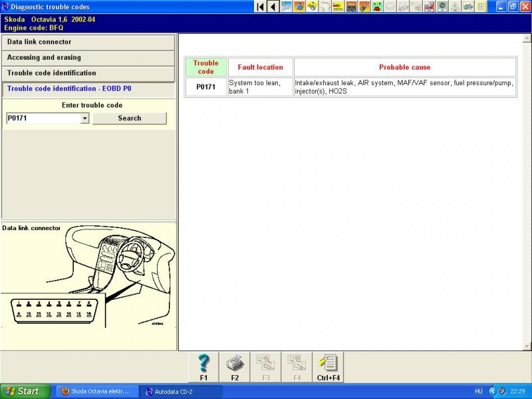This screenshot has width=532, height=399.
Task: Click the data link connector diagram image
Action: coord(88,275)
